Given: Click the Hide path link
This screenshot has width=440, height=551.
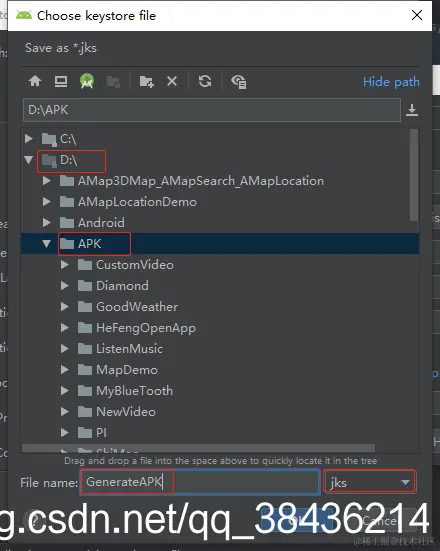Looking at the screenshot, I should [391, 82].
